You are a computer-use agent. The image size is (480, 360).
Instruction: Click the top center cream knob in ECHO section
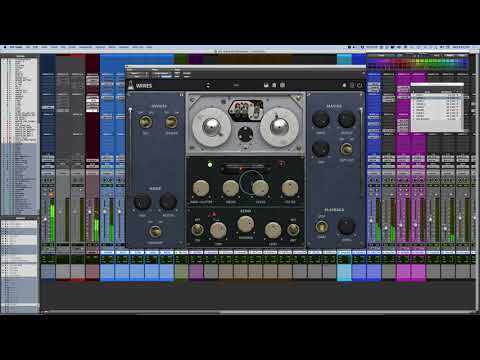coord(246,224)
